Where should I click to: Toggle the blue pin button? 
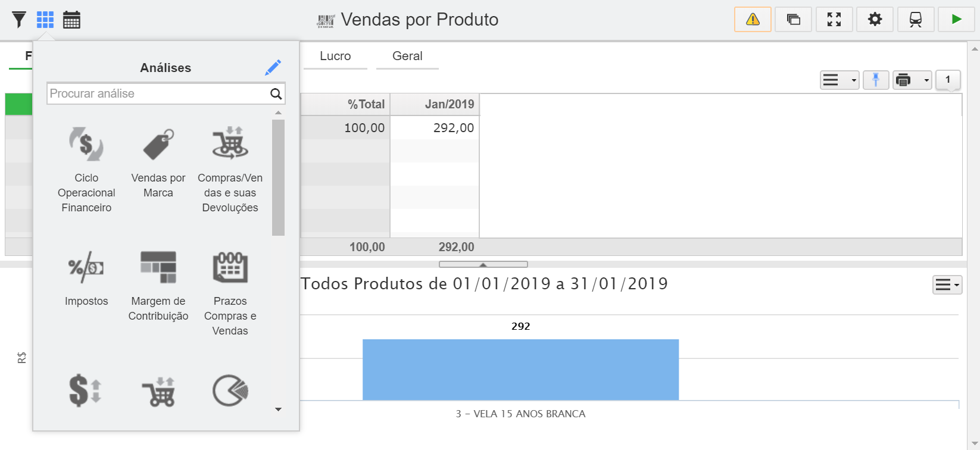click(876, 80)
